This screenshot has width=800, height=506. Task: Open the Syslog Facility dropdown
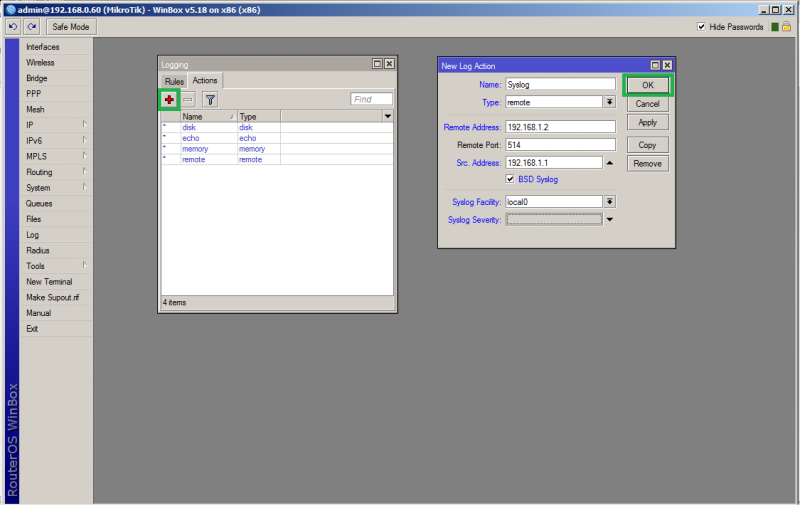[609, 201]
